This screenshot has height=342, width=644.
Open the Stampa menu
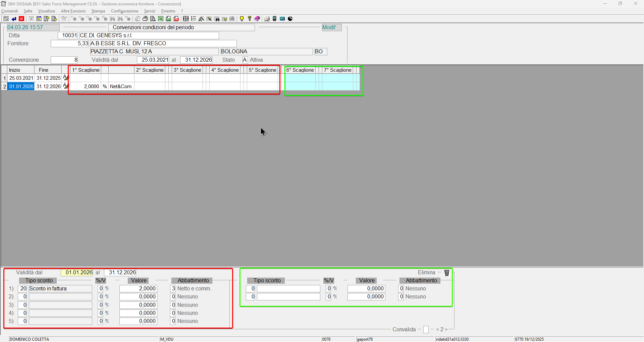[98, 11]
